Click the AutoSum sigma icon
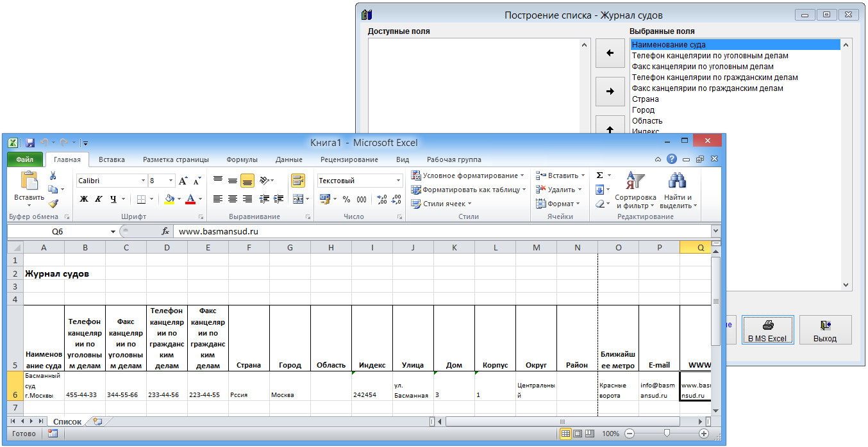The height and width of the screenshot is (447, 868). click(x=600, y=175)
